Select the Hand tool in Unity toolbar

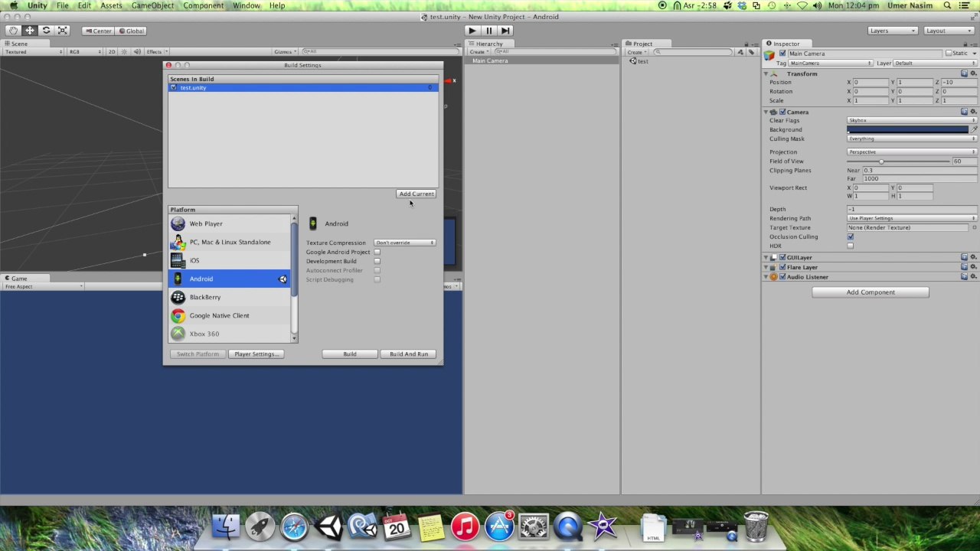[x=13, y=31]
